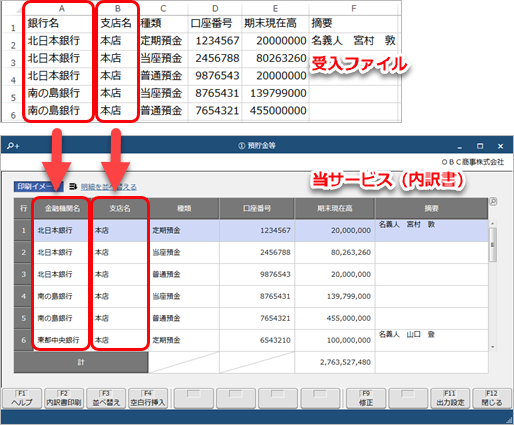Image resolution: width=514 pixels, height=425 pixels.
Task: Click the 銀行名 cell in the spreadsheet
Action: point(61,23)
